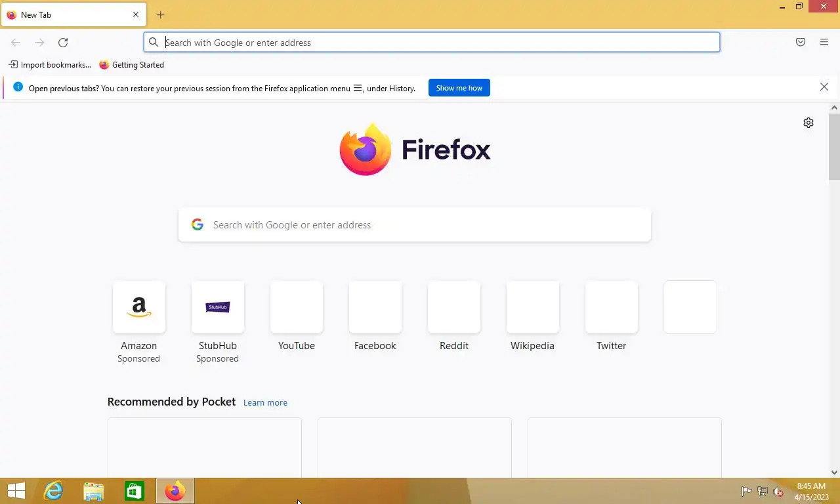Click the Recommended by Pocket heading
The height and width of the screenshot is (504, 840).
[171, 402]
